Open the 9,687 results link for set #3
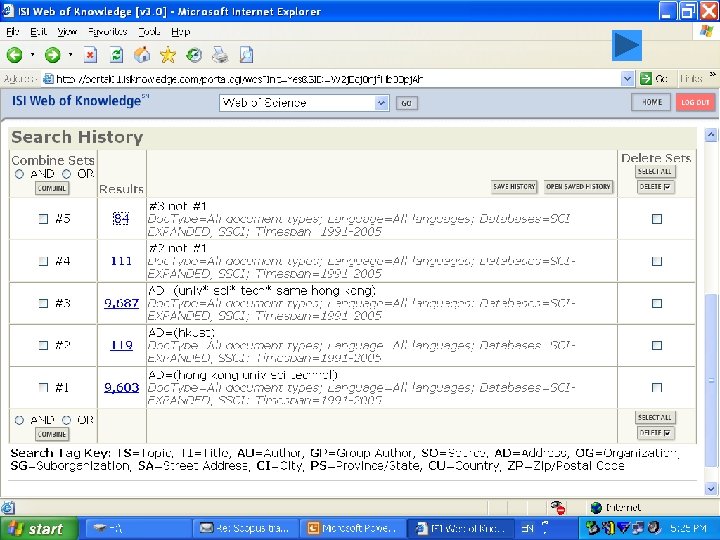The image size is (720, 540). [x=121, y=304]
